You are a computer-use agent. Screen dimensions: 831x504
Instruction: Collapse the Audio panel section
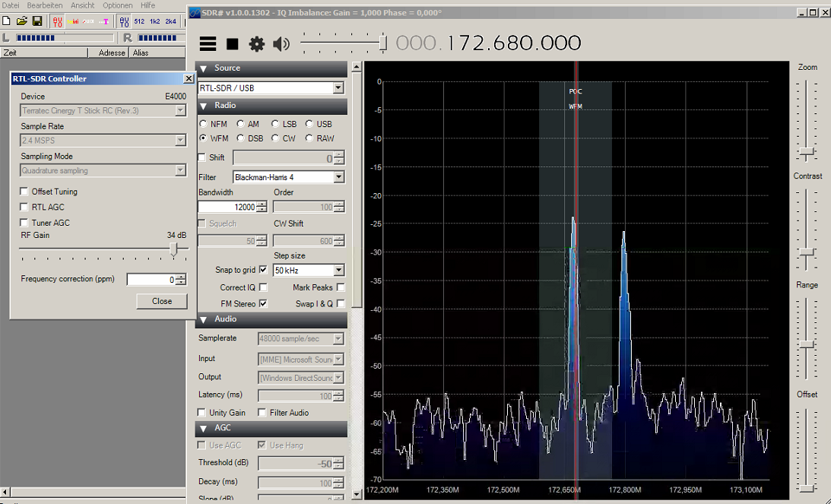(203, 319)
